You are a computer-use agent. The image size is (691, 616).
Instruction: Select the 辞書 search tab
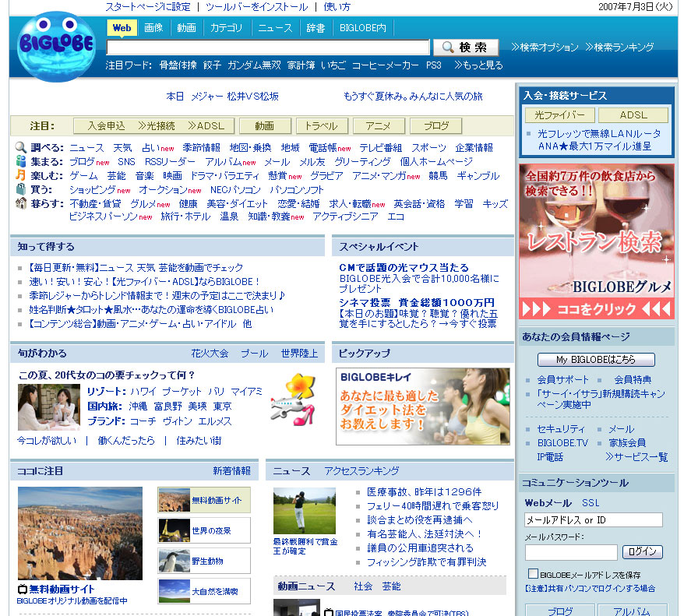pos(316,28)
